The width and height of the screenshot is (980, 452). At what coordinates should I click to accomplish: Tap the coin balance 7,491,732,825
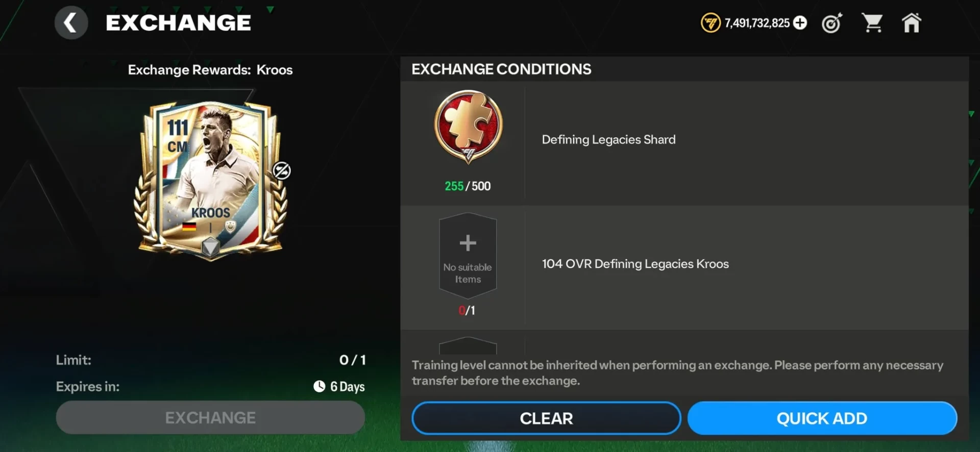pyautogui.click(x=757, y=23)
